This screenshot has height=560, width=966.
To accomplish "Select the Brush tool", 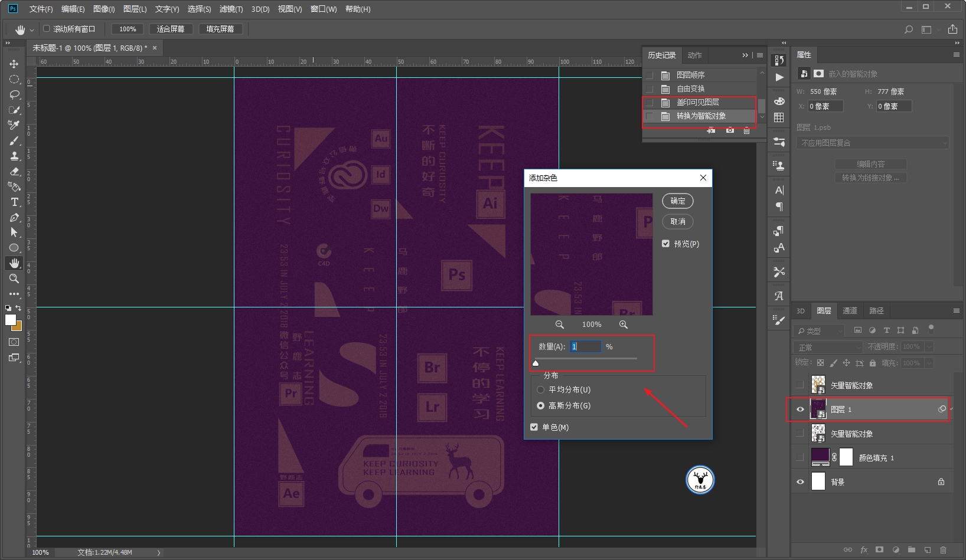I will click(x=14, y=140).
